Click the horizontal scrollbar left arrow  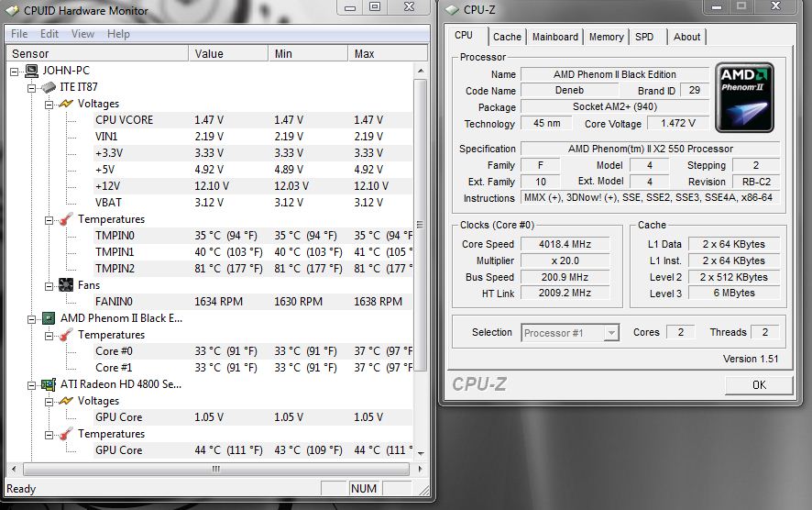tap(14, 469)
